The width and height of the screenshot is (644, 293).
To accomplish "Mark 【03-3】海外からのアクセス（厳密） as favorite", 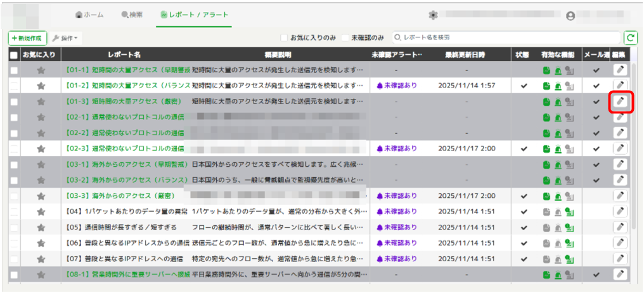I will (x=41, y=196).
